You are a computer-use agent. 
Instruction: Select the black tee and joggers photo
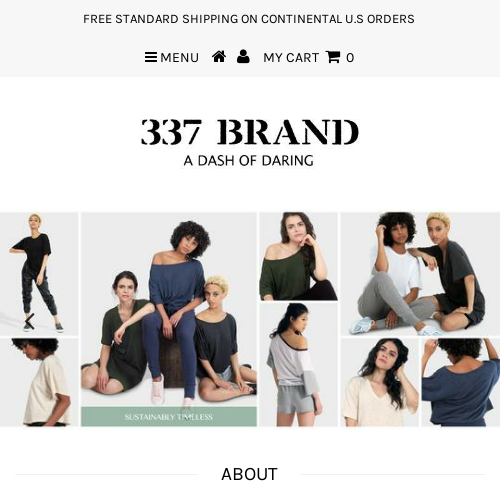coord(39,274)
